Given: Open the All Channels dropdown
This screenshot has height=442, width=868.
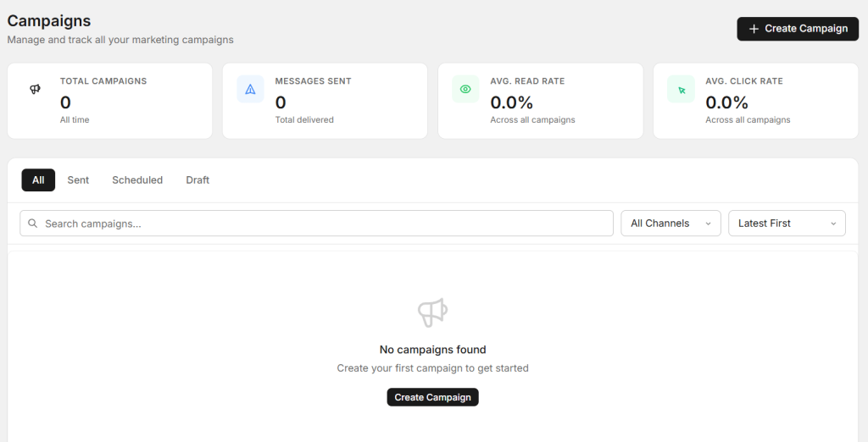Looking at the screenshot, I should pyautogui.click(x=671, y=224).
